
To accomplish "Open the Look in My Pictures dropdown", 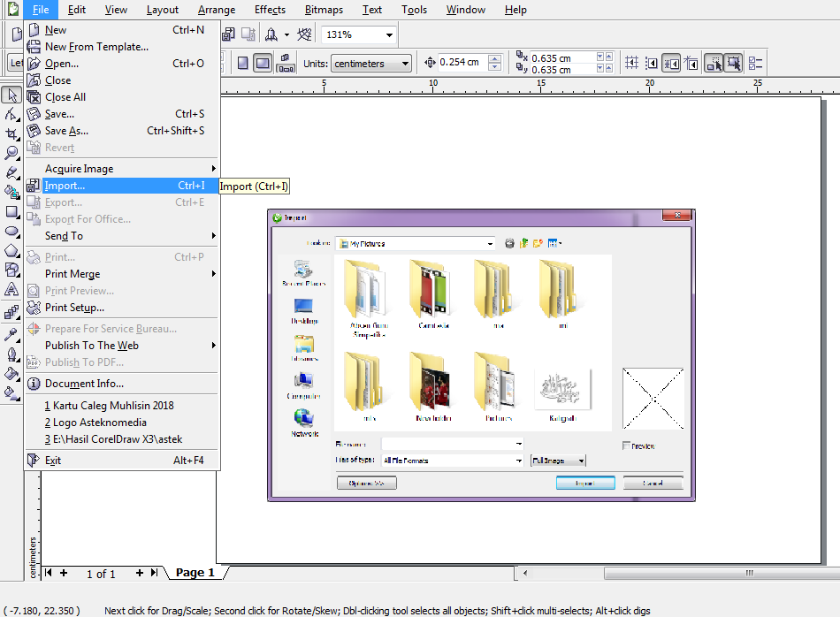I will [490, 244].
